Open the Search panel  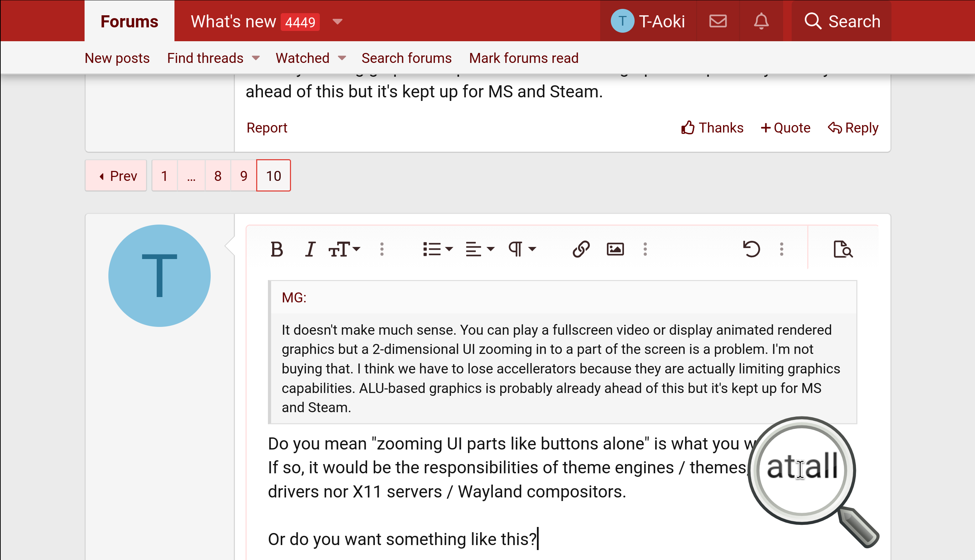coord(842,21)
